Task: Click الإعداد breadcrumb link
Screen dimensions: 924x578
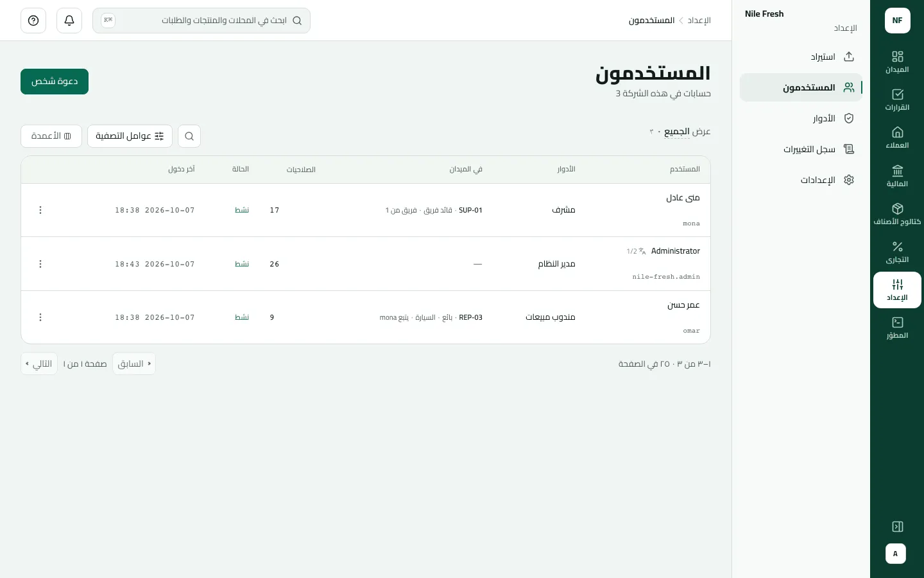Action: pyautogui.click(x=699, y=21)
